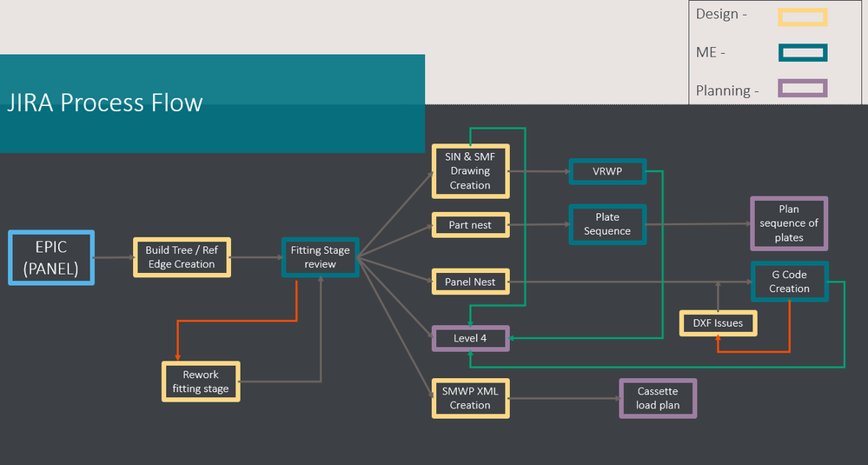The image size is (868, 465).
Task: Click the DXF Issues box
Action: 718,323
